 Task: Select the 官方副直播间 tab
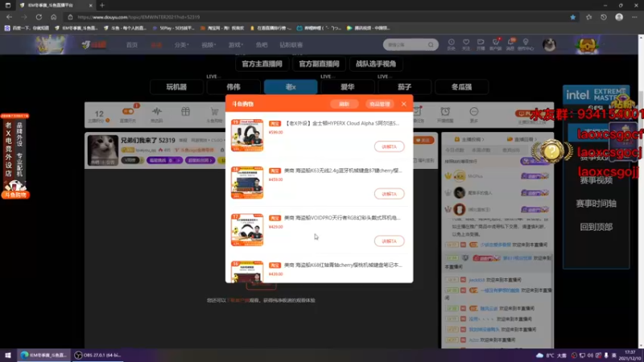[x=319, y=64]
